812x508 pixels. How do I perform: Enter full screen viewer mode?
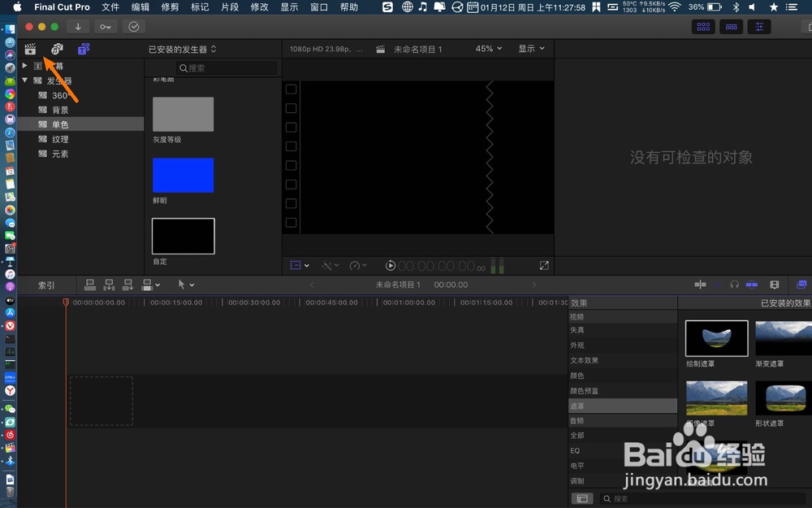point(544,266)
